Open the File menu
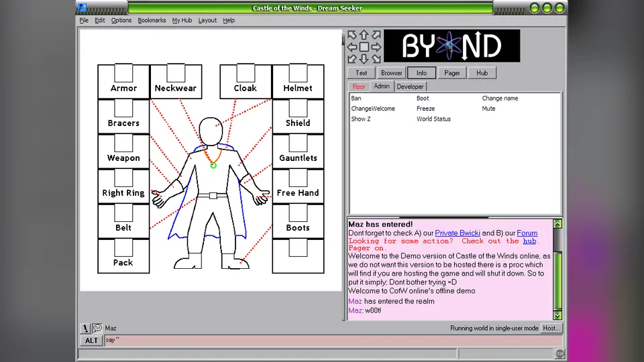The width and height of the screenshot is (644, 362). 84,20
